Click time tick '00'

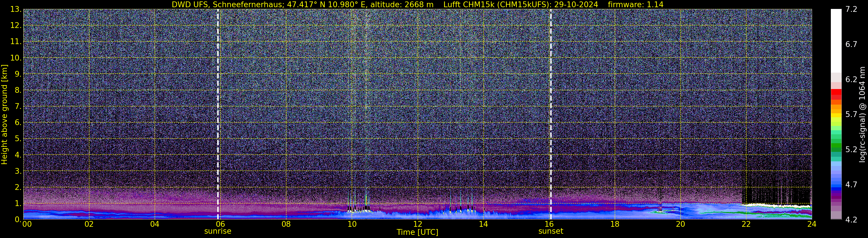(x=27, y=224)
